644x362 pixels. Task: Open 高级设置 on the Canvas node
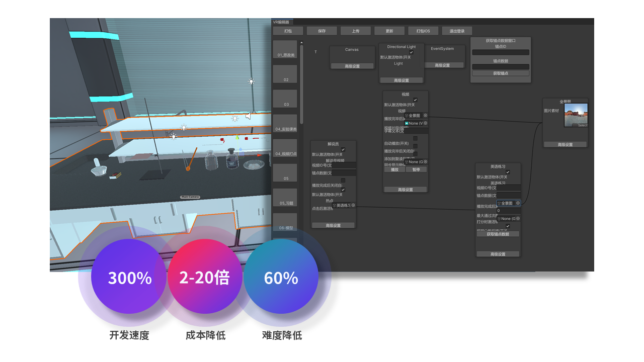click(x=352, y=66)
